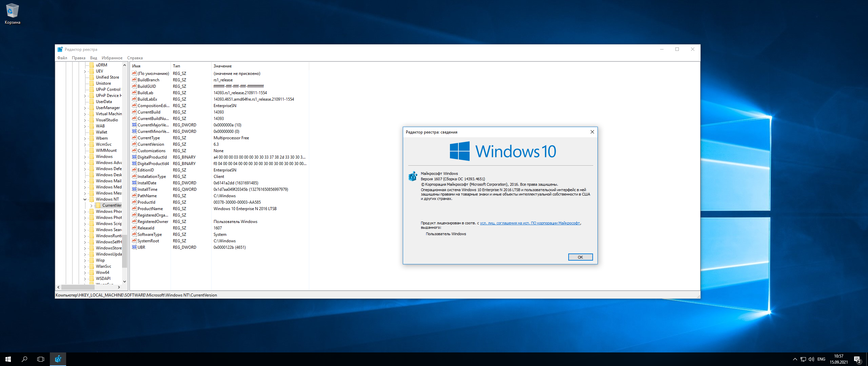The width and height of the screenshot is (868, 366).
Task: Click the BuildBranch string value icon
Action: (134, 80)
